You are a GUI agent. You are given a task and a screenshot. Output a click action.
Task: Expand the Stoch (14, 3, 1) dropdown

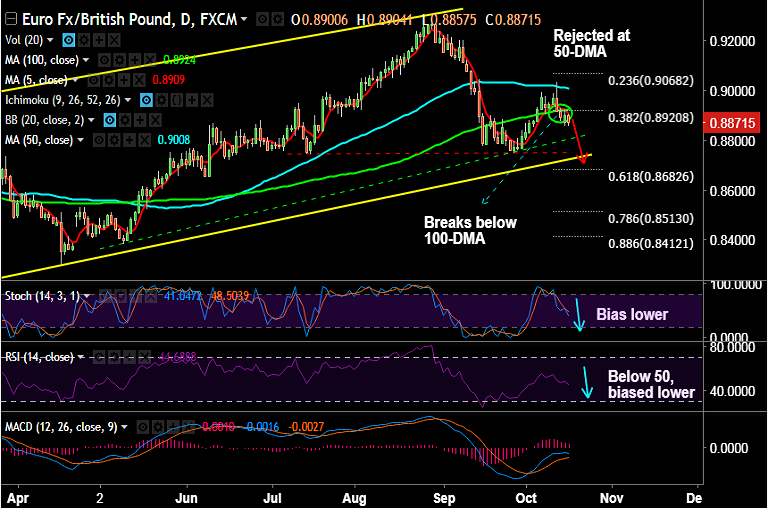87,296
